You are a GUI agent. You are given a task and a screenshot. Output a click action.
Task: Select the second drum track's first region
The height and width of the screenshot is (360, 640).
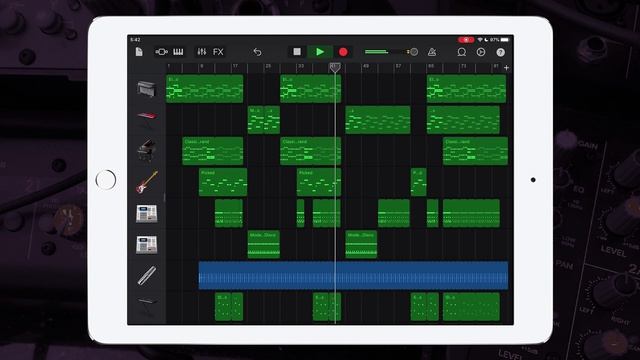[264, 244]
